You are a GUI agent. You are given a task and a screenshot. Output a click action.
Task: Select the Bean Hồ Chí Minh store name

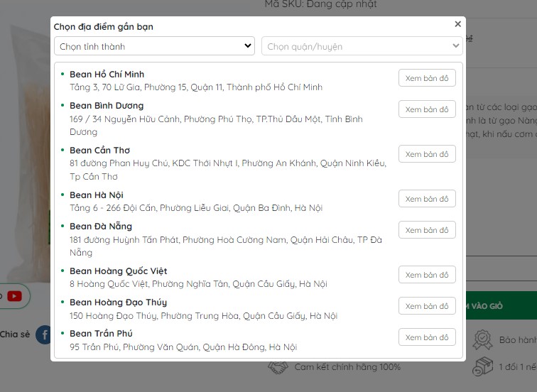[107, 75]
